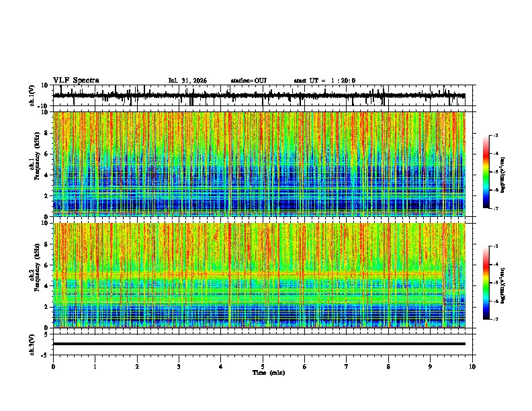
Task: Click time axis tick label "5"
Action: coord(263,366)
